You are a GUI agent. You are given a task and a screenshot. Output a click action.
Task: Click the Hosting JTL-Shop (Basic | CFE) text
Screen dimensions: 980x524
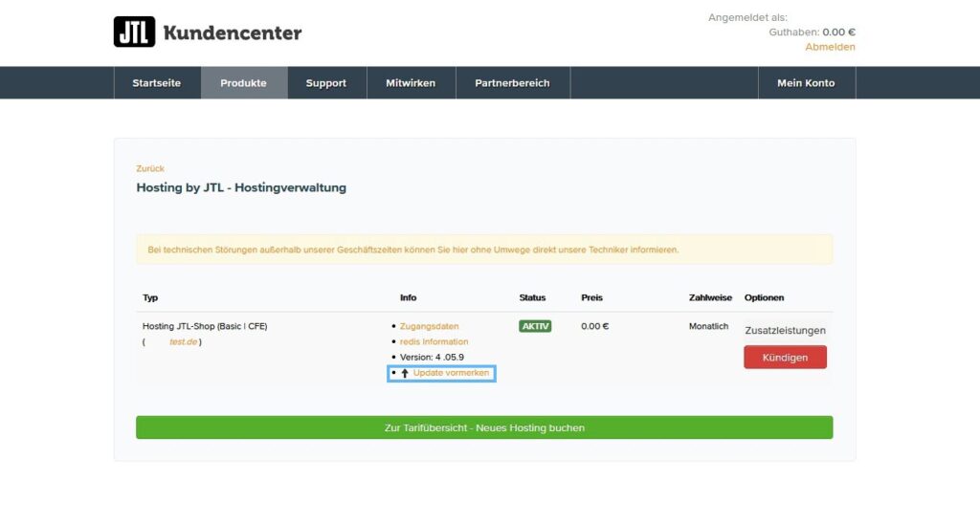pos(205,326)
